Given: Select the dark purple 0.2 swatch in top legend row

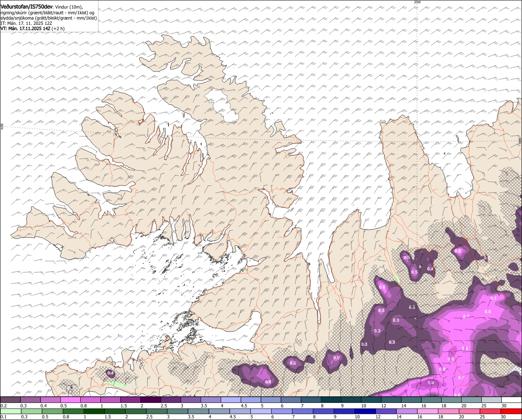Looking at the screenshot, I should tap(10, 400).
